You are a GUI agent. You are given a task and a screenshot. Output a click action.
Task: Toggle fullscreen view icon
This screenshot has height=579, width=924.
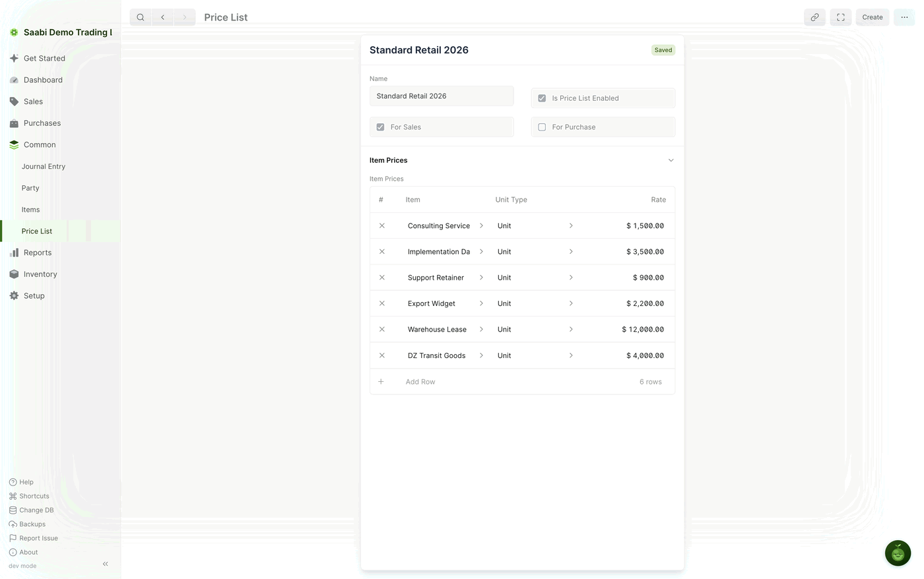(841, 17)
